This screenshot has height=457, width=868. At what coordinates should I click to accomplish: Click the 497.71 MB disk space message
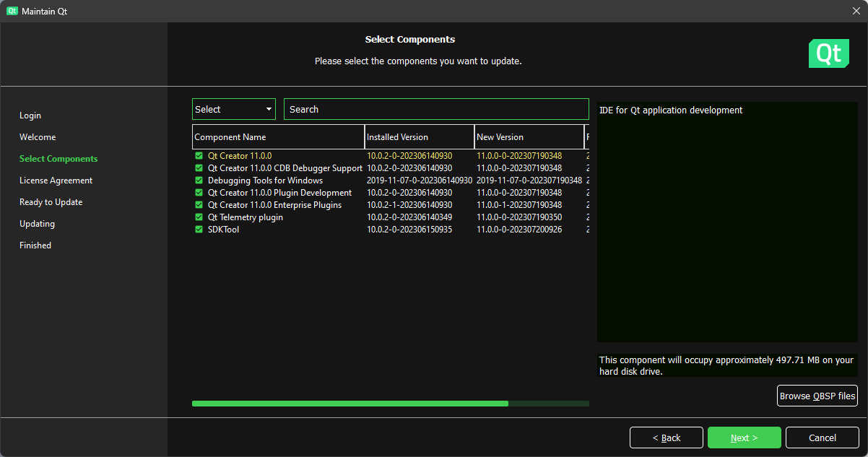pyautogui.click(x=726, y=365)
